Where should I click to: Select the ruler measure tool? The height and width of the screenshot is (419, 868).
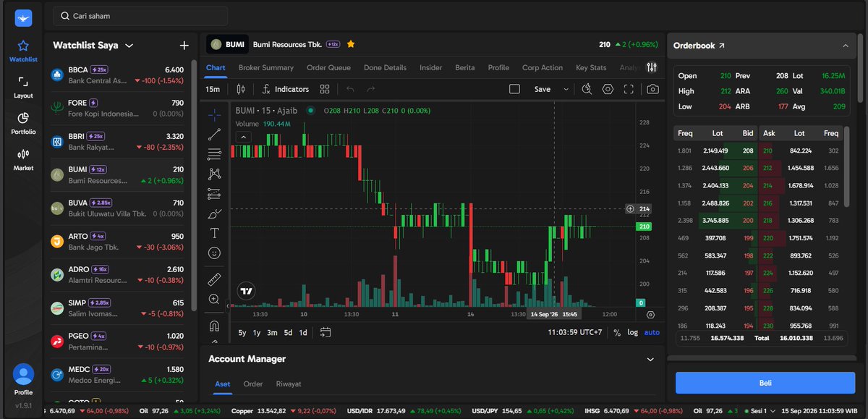215,279
